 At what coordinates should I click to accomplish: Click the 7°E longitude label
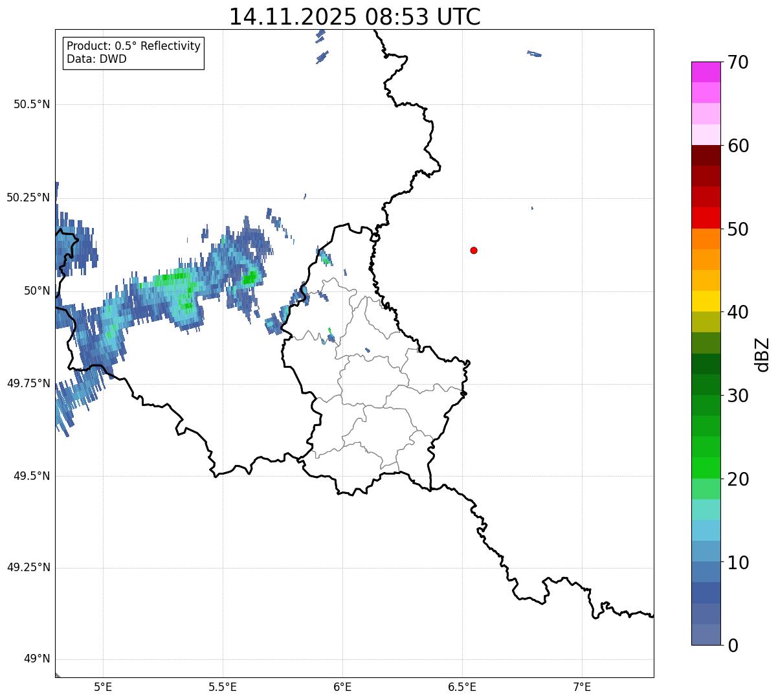582,687
